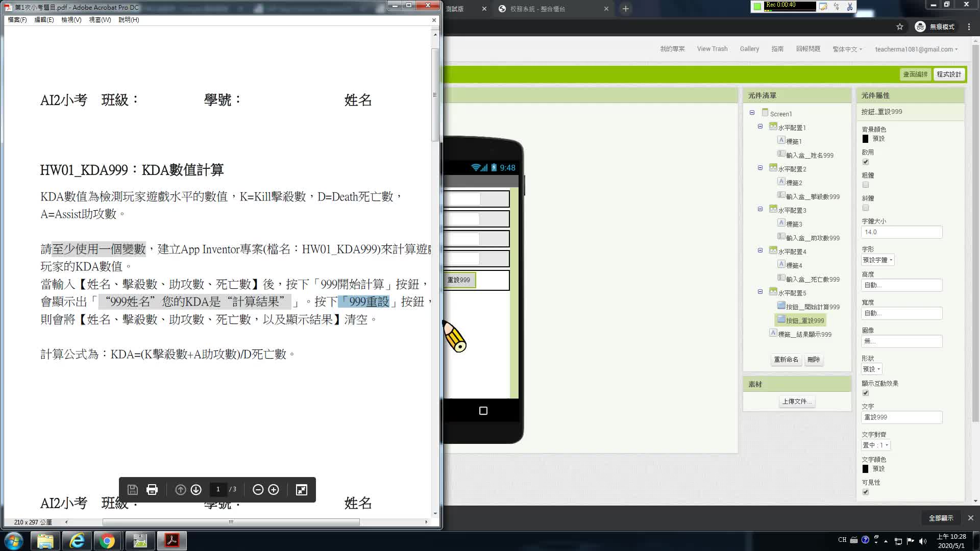Open text color 文字顏色 black swatch
The height and width of the screenshot is (551, 980).
(865, 469)
